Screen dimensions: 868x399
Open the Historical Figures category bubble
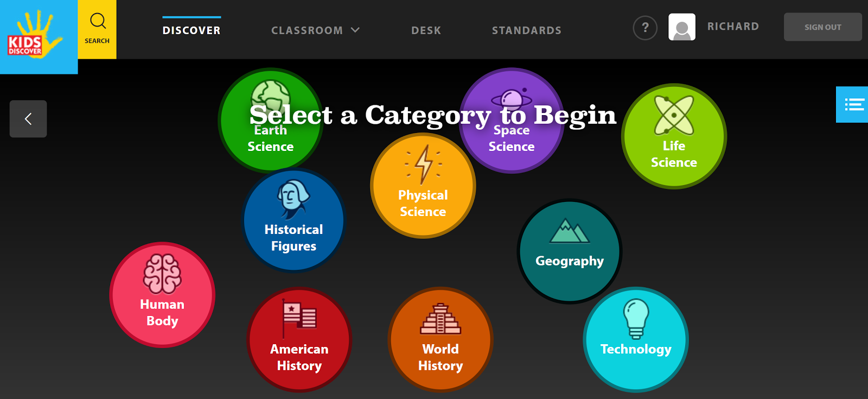click(293, 220)
